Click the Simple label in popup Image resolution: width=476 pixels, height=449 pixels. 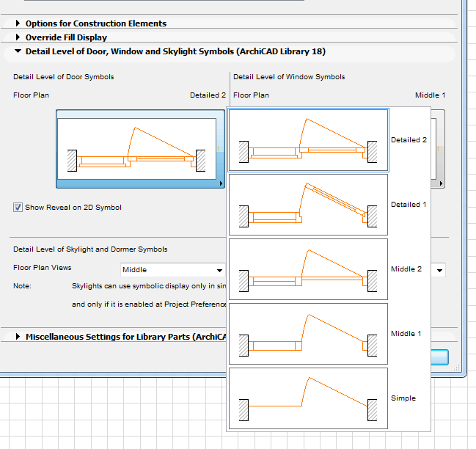[x=403, y=398]
